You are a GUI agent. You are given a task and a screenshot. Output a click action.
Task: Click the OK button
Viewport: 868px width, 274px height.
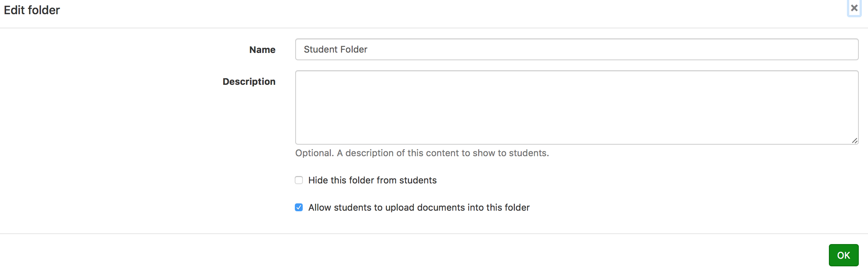[843, 255]
